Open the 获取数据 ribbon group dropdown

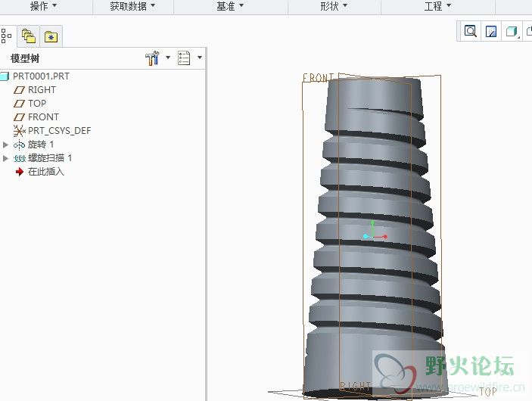click(132, 6)
